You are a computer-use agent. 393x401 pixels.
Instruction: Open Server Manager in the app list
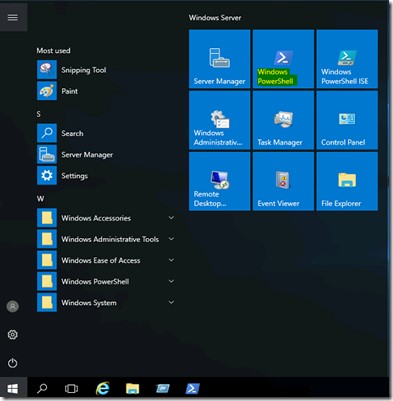coord(106,154)
